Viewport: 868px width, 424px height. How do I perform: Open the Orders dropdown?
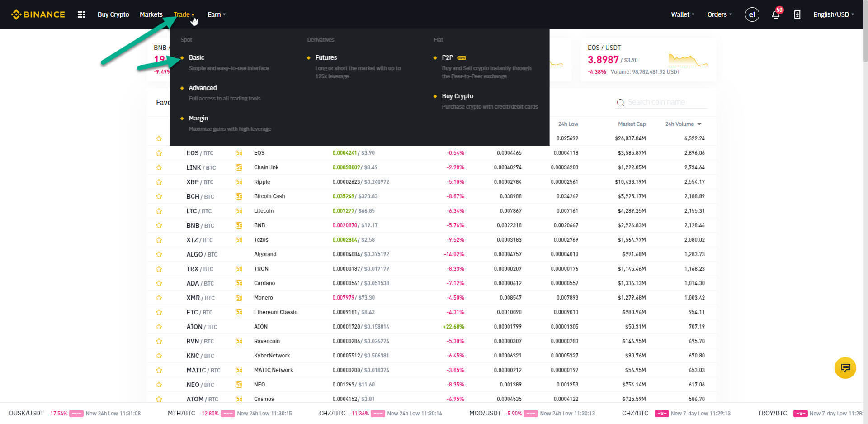(720, 14)
